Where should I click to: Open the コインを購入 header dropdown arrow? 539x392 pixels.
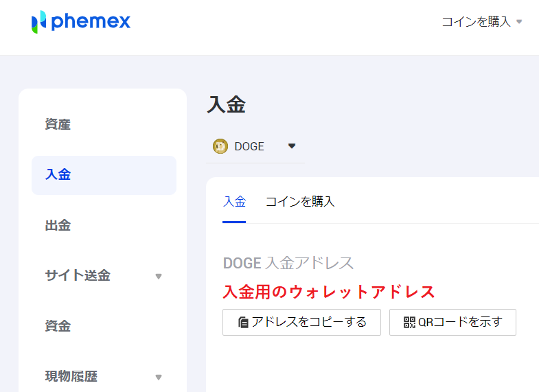(519, 22)
